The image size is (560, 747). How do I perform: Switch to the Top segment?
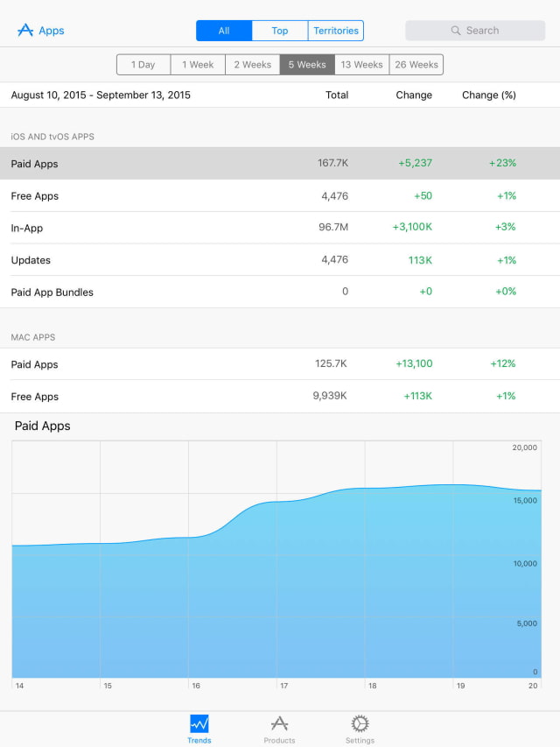click(280, 31)
